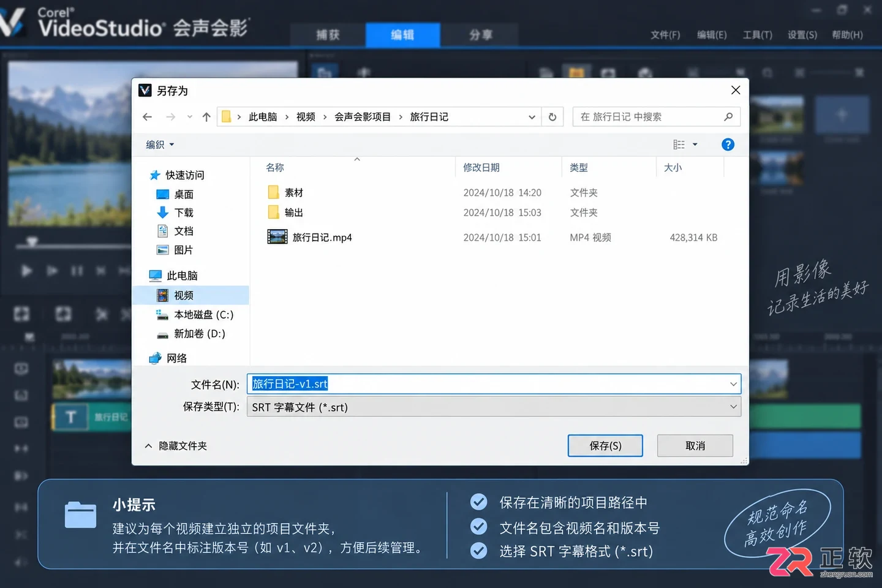Click the 文件名 input field
The height and width of the screenshot is (588, 882).
tap(494, 384)
